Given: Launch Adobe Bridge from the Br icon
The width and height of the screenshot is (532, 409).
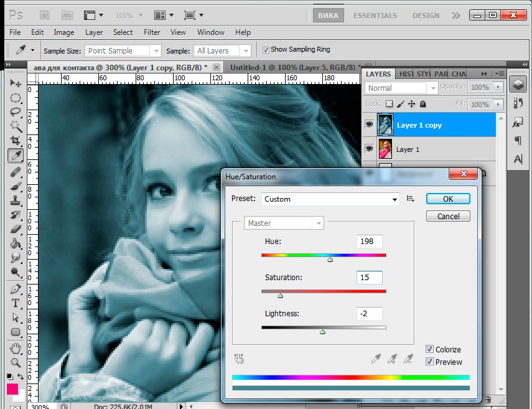Looking at the screenshot, I should coord(45,14).
